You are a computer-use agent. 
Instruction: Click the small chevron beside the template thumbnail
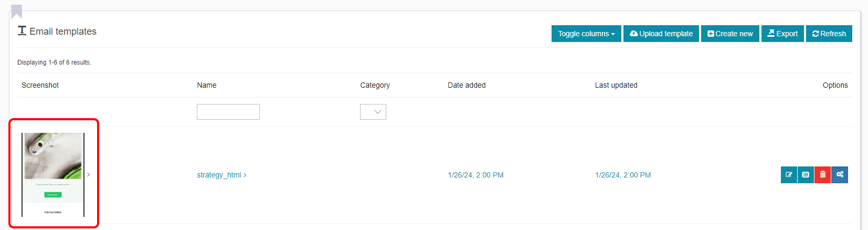pos(89,175)
